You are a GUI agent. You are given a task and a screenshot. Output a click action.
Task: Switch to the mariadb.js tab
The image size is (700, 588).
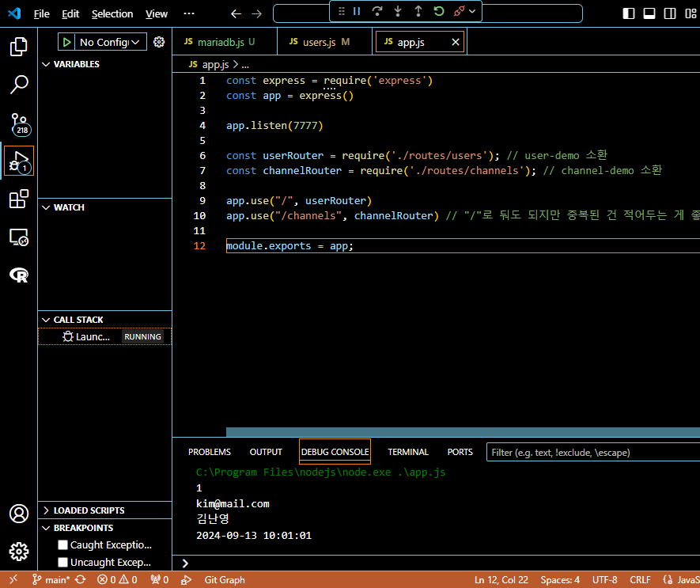point(225,42)
